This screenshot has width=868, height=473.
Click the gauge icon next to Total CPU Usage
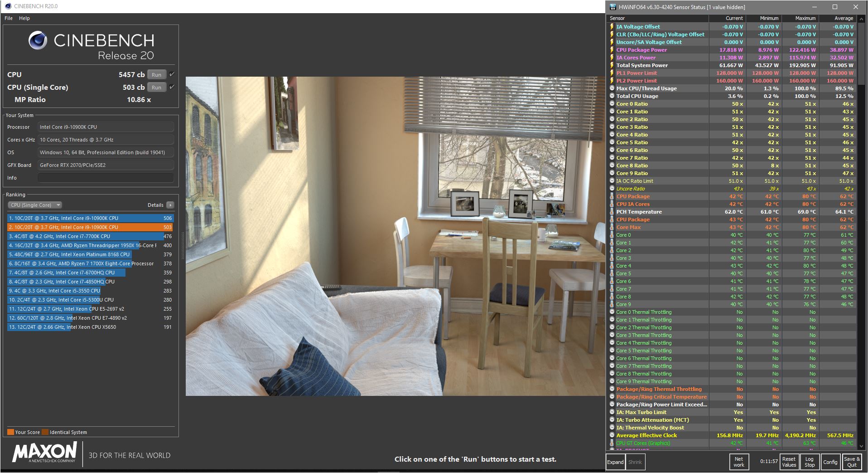[x=612, y=96]
